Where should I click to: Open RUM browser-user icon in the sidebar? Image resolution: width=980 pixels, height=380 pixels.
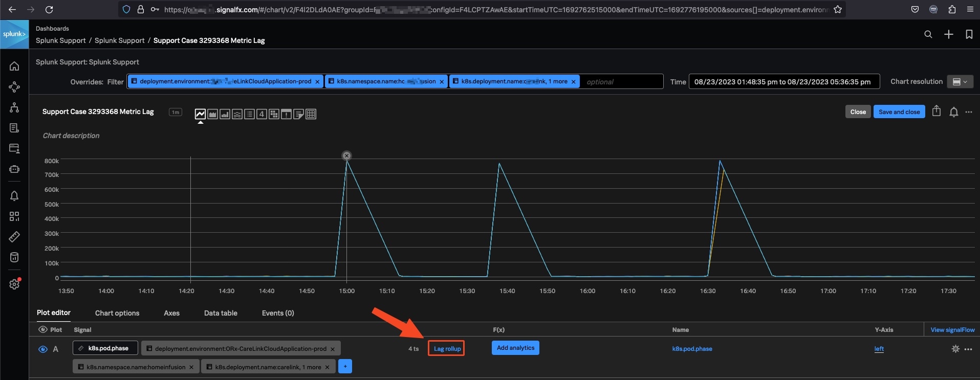point(14,148)
